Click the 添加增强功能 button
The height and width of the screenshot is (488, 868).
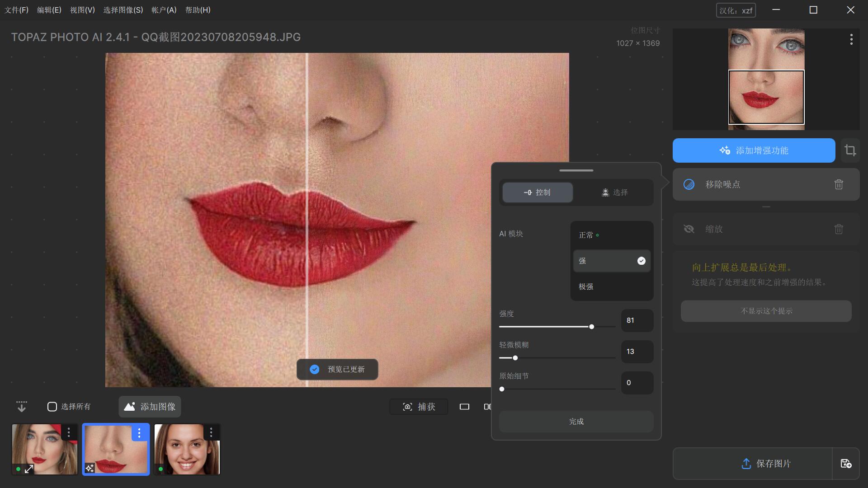click(754, 150)
